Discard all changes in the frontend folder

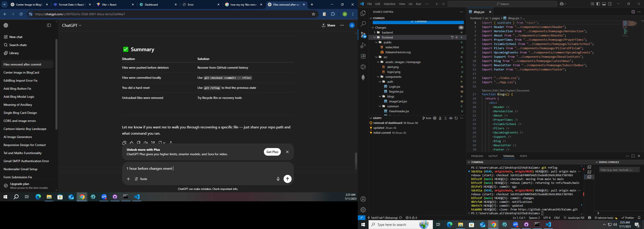point(452,38)
